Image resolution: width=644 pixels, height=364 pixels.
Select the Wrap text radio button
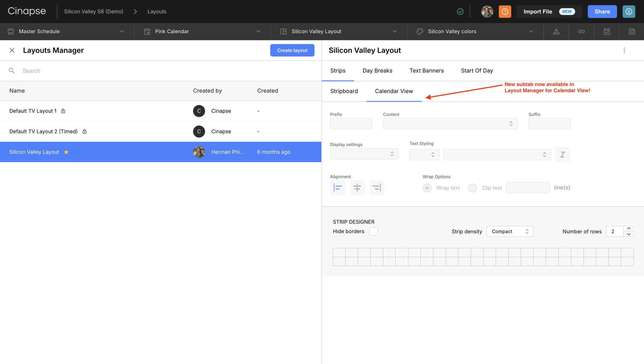point(427,188)
